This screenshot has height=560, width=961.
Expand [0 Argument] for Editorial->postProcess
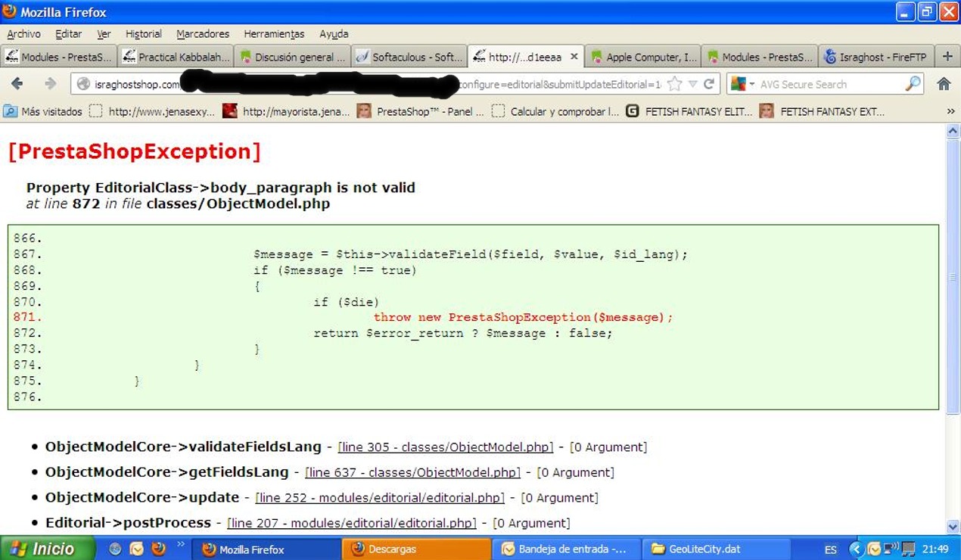click(531, 523)
